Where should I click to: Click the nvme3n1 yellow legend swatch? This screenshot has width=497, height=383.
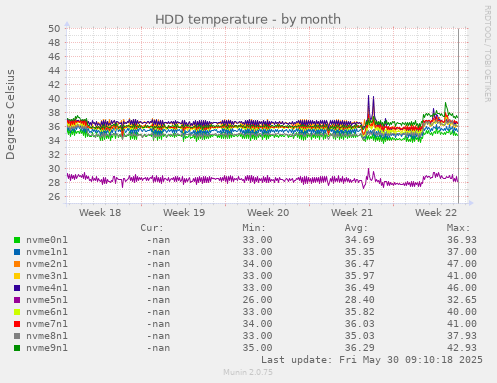pyautogui.click(x=17, y=276)
